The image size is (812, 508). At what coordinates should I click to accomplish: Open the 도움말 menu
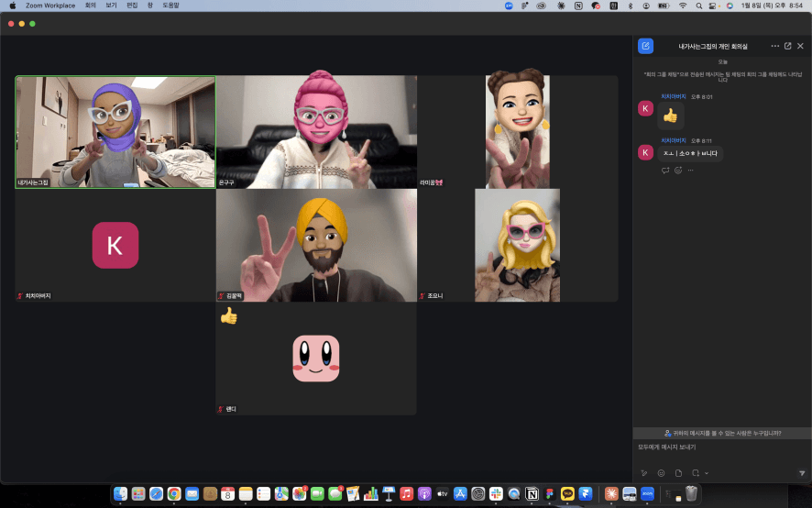(171, 6)
